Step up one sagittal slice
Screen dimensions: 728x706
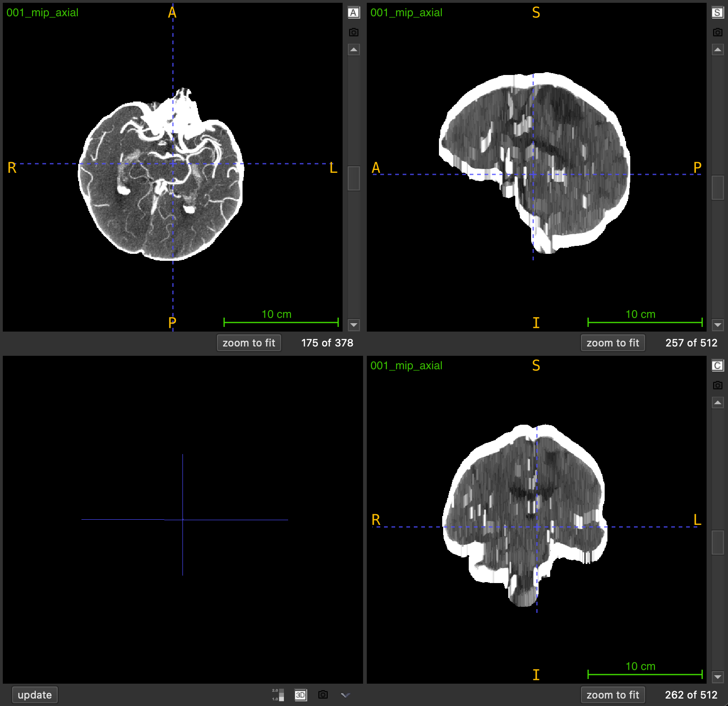pos(717,50)
